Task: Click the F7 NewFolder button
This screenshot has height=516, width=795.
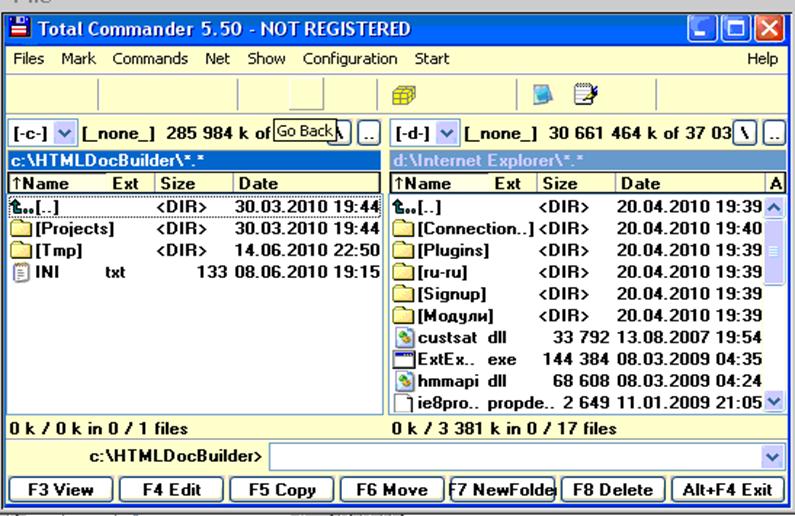Action: point(503,490)
